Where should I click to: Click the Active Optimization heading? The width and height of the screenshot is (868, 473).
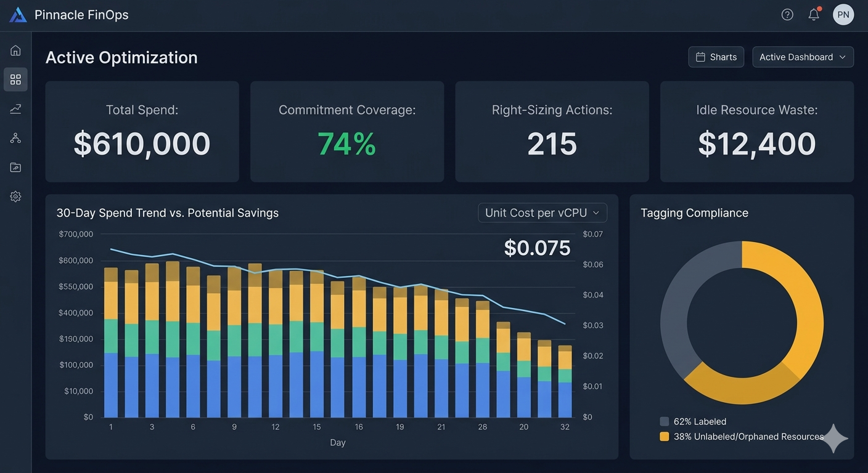click(121, 57)
